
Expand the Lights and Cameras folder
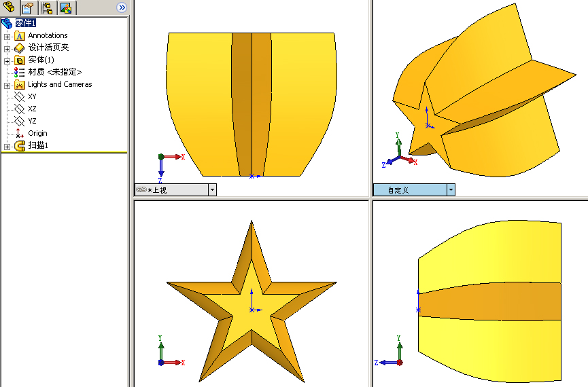(7, 86)
